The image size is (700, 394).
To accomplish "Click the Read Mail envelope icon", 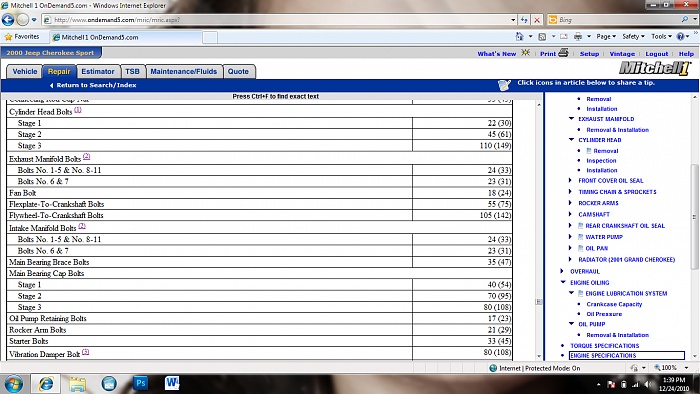I will 564,37.
